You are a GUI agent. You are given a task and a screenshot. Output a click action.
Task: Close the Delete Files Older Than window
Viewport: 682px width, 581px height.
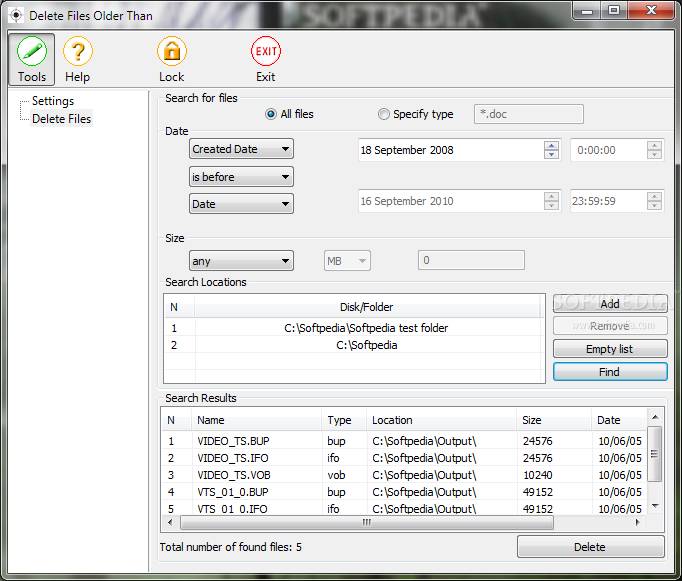651,10
